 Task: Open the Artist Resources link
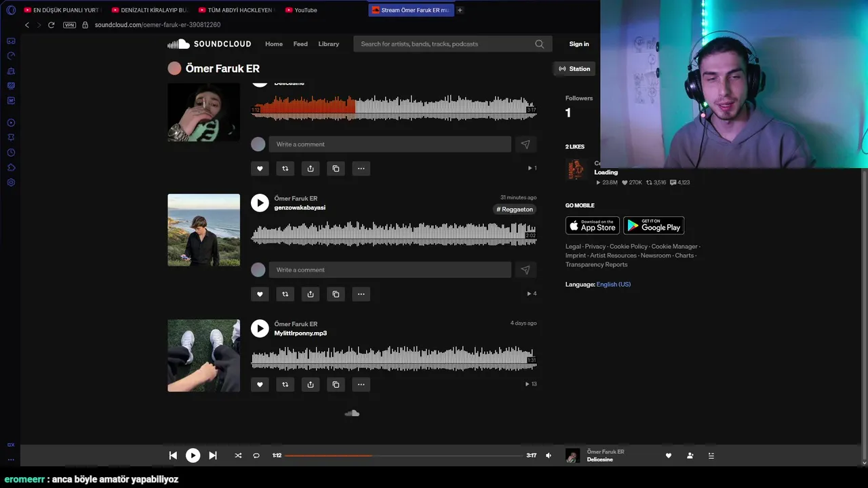(x=613, y=256)
